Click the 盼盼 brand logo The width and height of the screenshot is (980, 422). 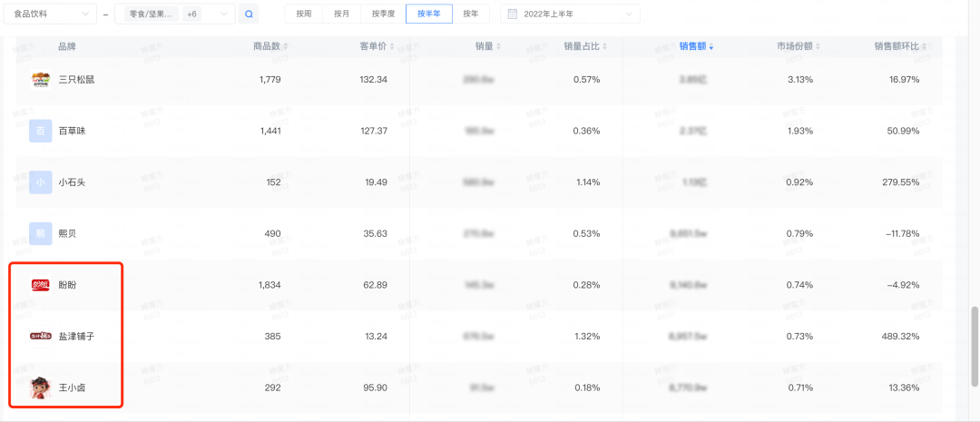tap(41, 285)
